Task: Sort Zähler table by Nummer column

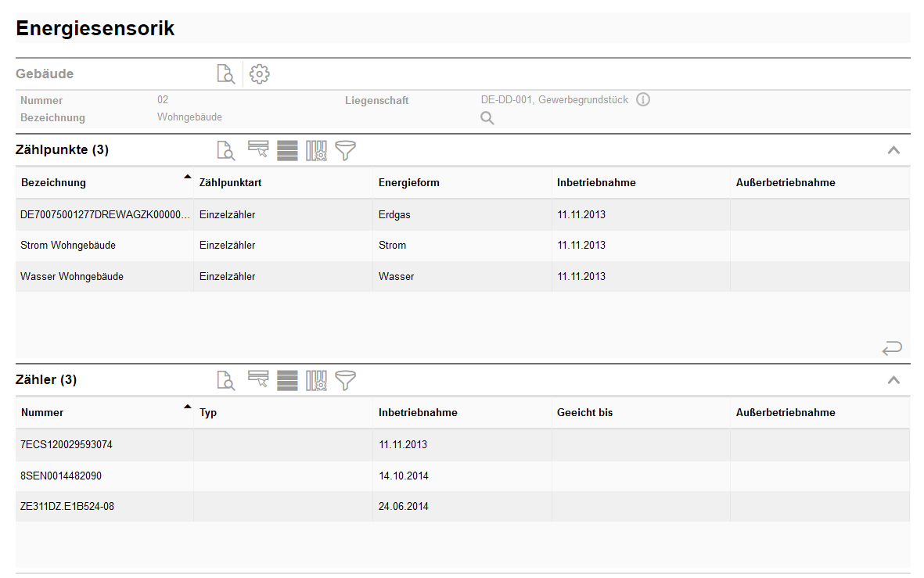Action: pyautogui.click(x=43, y=413)
